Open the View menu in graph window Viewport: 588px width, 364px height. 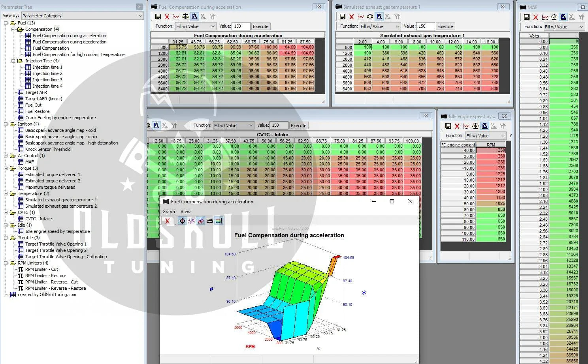click(x=185, y=212)
